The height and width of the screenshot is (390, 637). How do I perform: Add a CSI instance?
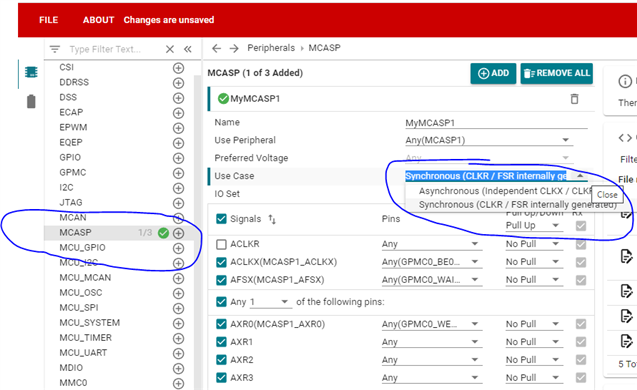(x=178, y=68)
